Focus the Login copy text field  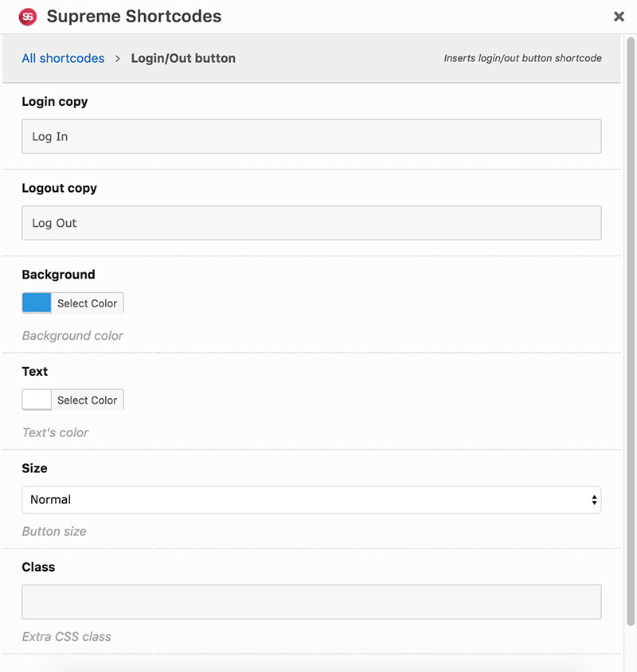pos(311,136)
